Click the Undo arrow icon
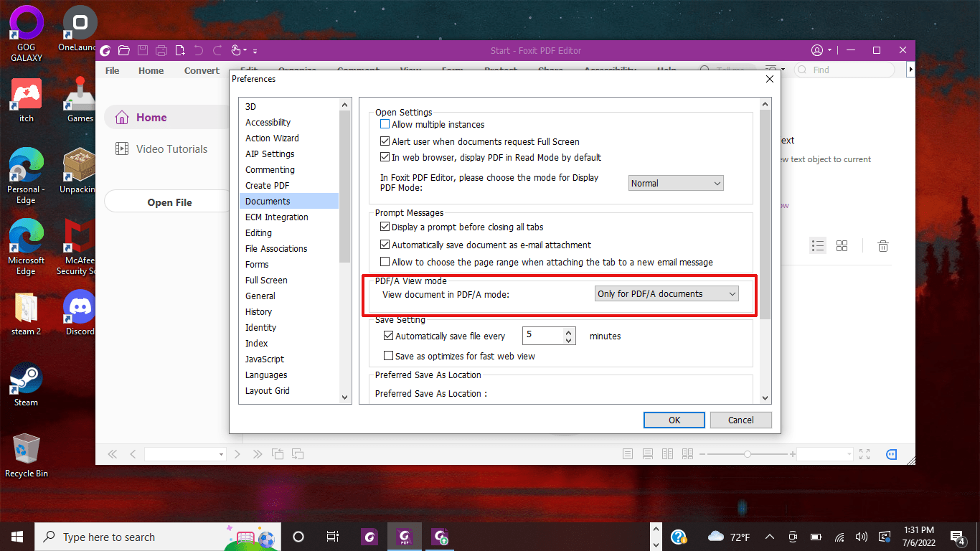The height and width of the screenshot is (551, 980). point(198,50)
